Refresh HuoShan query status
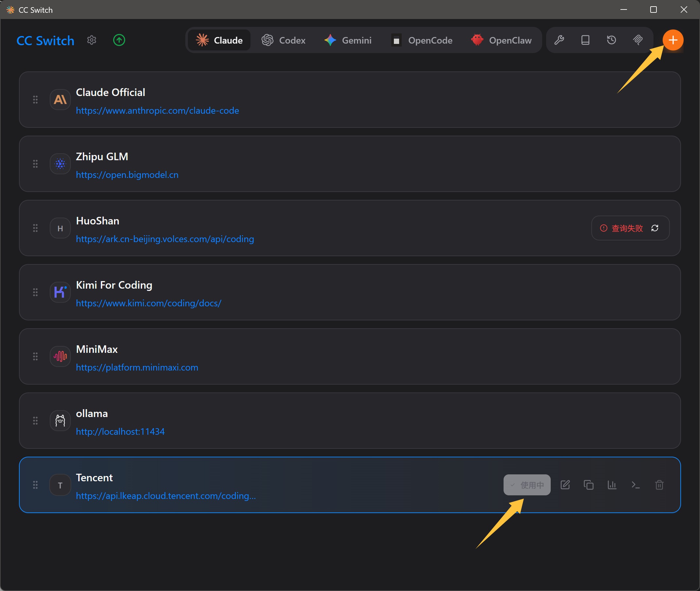 (655, 228)
